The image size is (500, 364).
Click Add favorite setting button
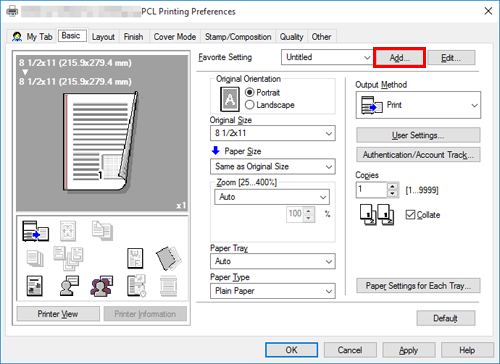click(x=399, y=58)
